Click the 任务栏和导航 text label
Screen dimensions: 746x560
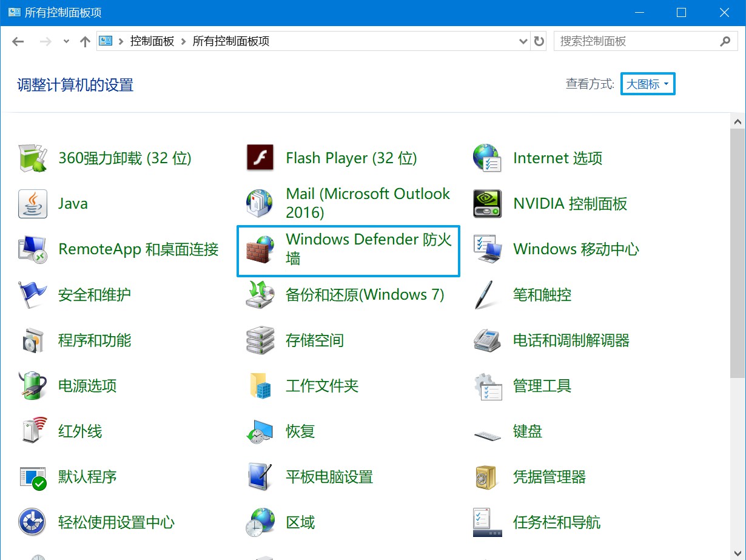tap(557, 522)
